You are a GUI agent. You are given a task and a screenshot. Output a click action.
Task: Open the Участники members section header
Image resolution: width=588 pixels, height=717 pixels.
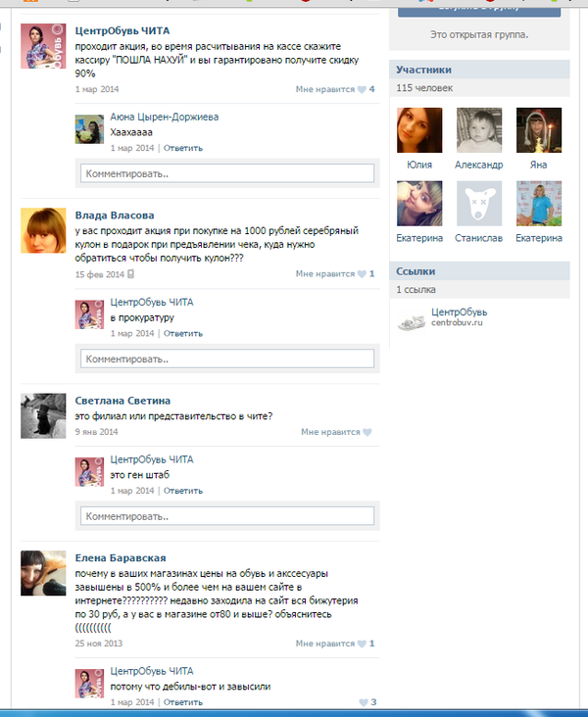click(479, 70)
